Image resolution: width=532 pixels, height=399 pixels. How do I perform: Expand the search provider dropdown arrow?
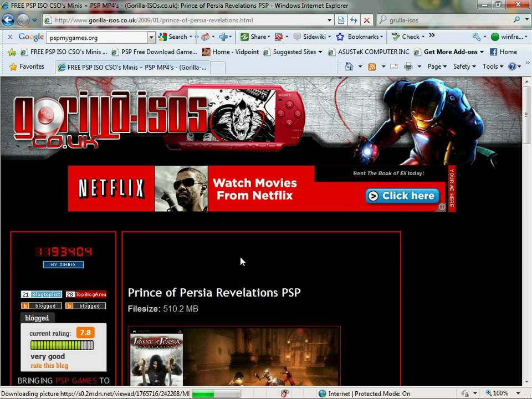tap(526, 20)
